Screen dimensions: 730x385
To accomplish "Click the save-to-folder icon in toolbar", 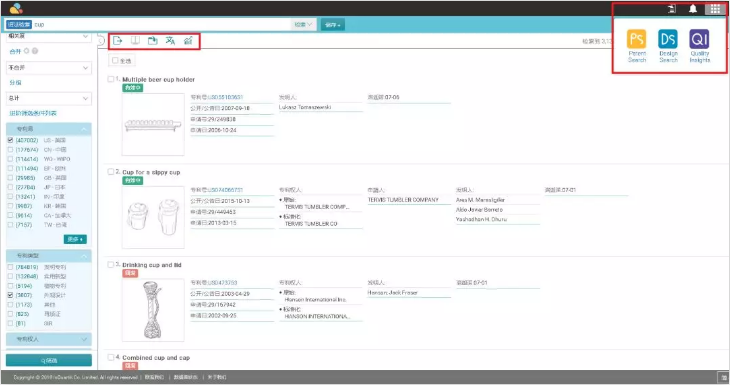I will pyautogui.click(x=153, y=41).
